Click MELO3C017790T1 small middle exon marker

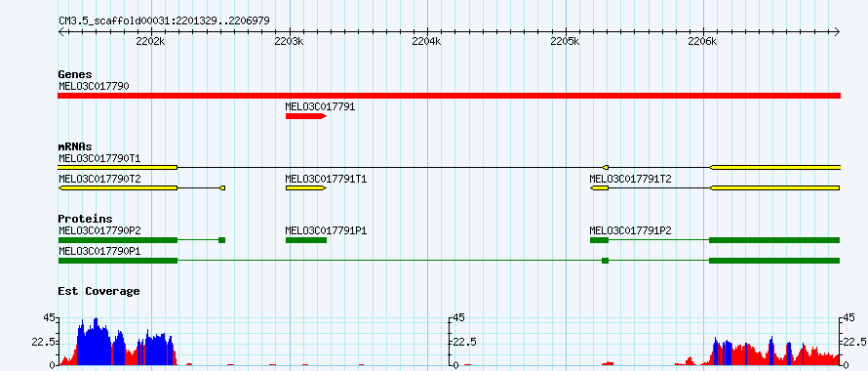(x=606, y=167)
